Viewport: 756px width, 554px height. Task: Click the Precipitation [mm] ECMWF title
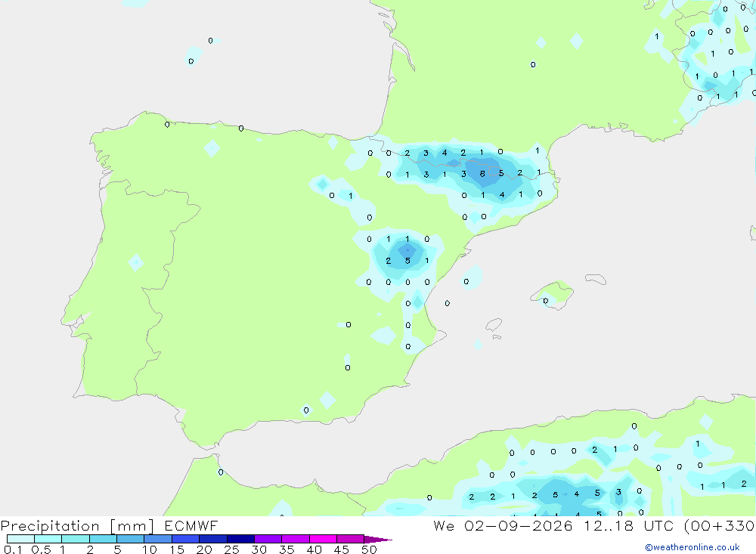110,525
